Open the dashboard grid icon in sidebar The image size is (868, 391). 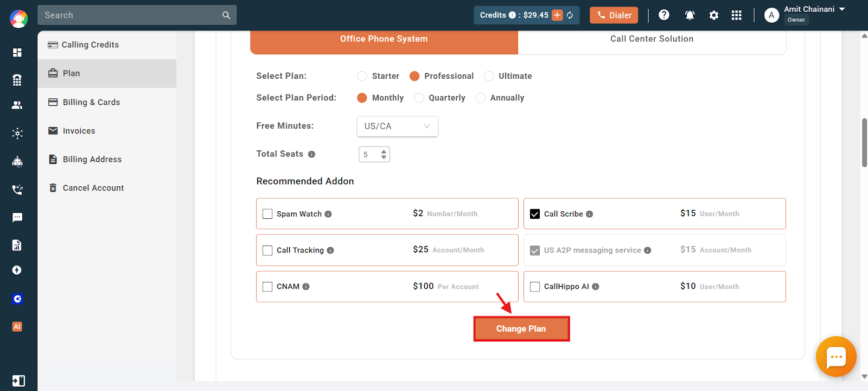pyautogui.click(x=17, y=52)
